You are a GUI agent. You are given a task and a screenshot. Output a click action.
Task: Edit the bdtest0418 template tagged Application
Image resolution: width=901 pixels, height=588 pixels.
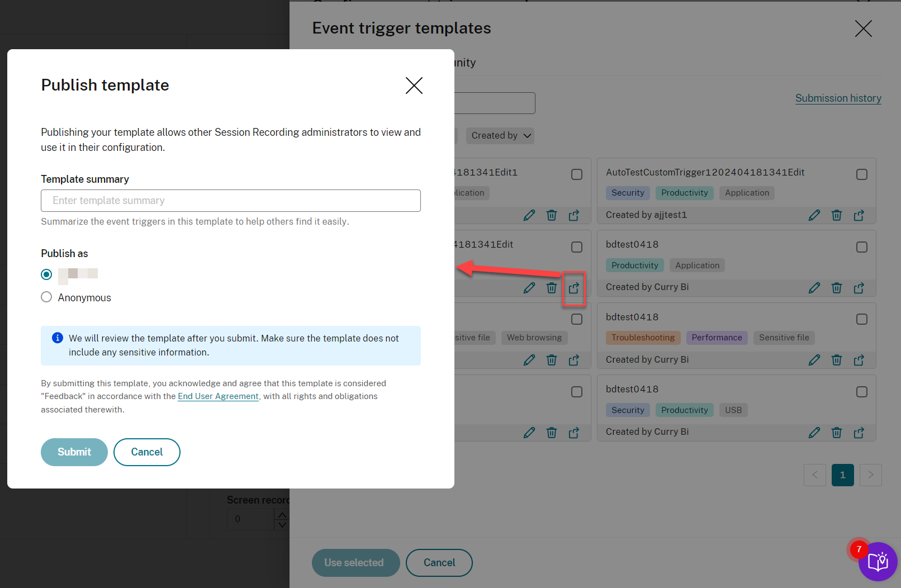pyautogui.click(x=814, y=288)
